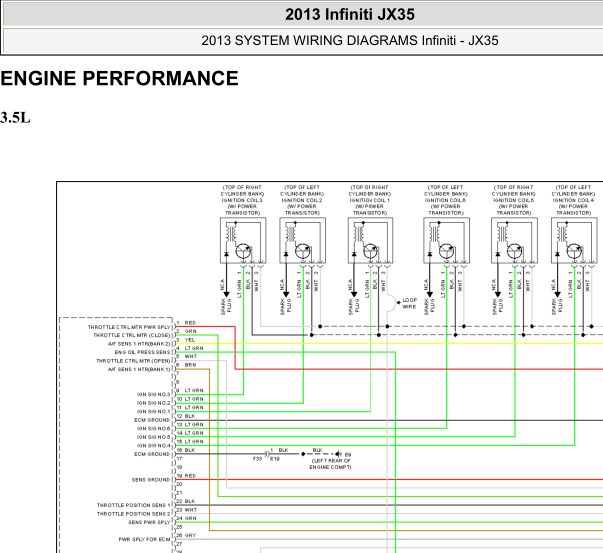Click the pin 6 "BRN" wire color label
The image size is (603, 553).
point(190,365)
